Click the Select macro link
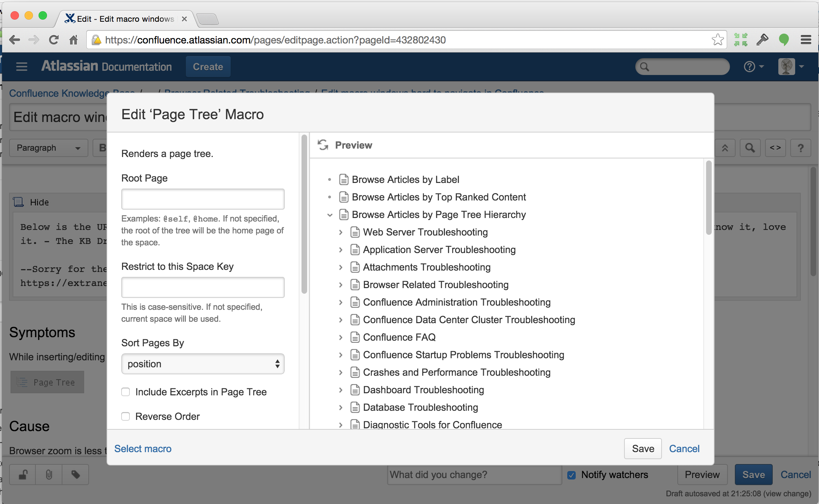Screen dimensions: 819x504 pos(143,449)
